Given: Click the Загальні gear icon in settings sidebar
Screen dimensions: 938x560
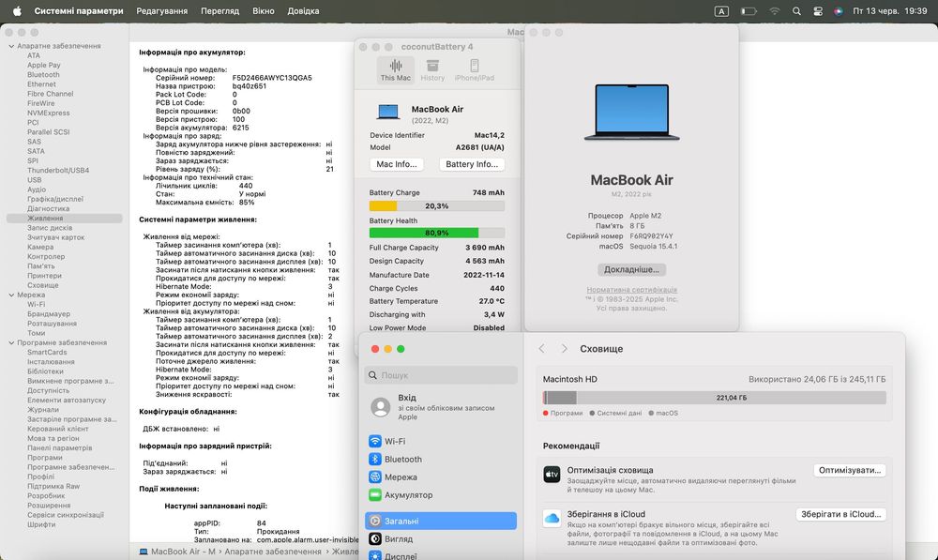Looking at the screenshot, I should click(375, 521).
